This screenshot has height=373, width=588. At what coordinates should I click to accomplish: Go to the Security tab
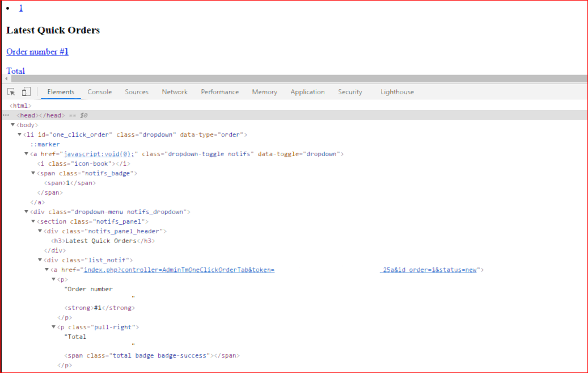pyautogui.click(x=350, y=92)
